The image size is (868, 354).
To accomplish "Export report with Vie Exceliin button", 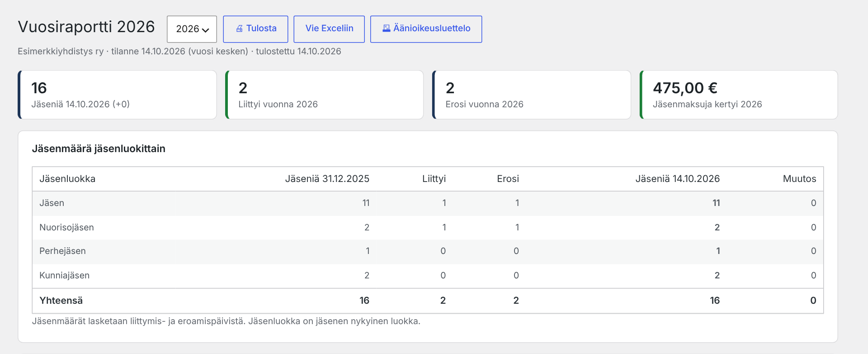I will [329, 29].
